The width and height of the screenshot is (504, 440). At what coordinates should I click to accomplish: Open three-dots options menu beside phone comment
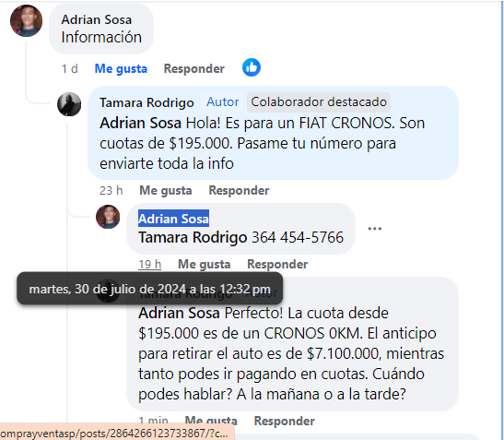coord(374,229)
